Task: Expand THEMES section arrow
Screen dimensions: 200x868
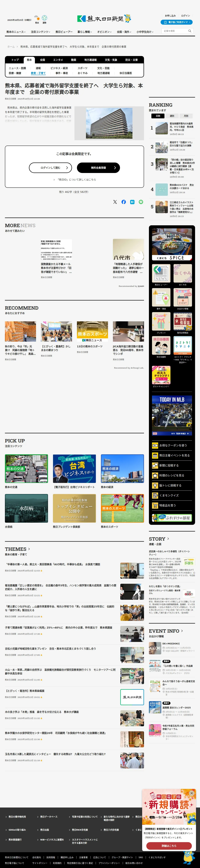Action: click(x=29, y=549)
